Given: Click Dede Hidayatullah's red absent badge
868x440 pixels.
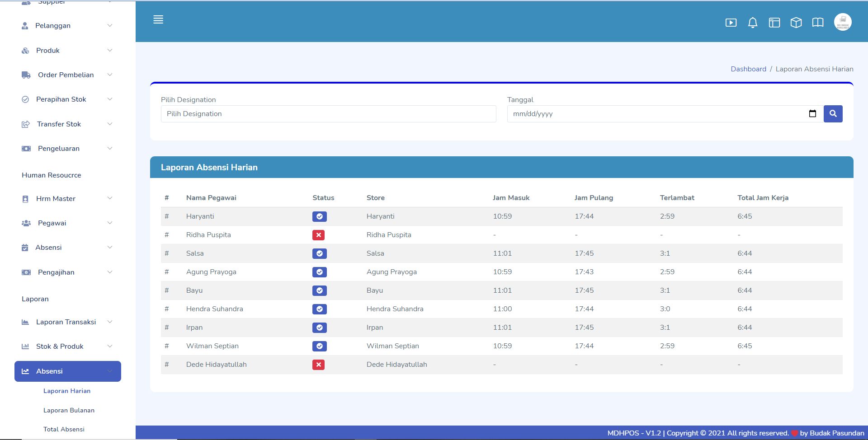Looking at the screenshot, I should coord(318,365).
